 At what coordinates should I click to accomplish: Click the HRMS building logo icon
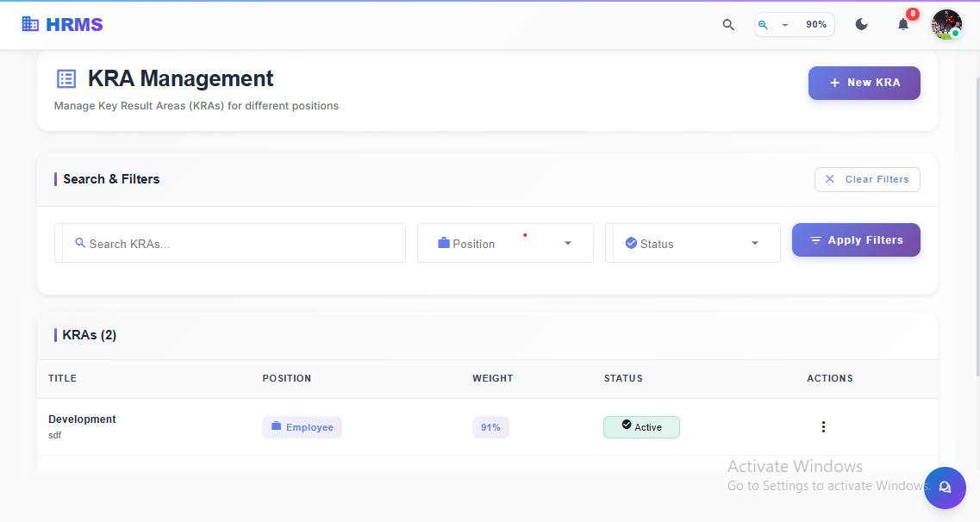click(x=30, y=24)
